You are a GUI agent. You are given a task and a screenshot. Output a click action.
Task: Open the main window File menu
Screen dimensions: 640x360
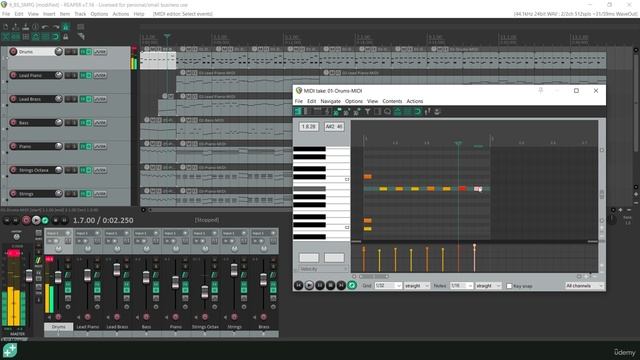6,14
